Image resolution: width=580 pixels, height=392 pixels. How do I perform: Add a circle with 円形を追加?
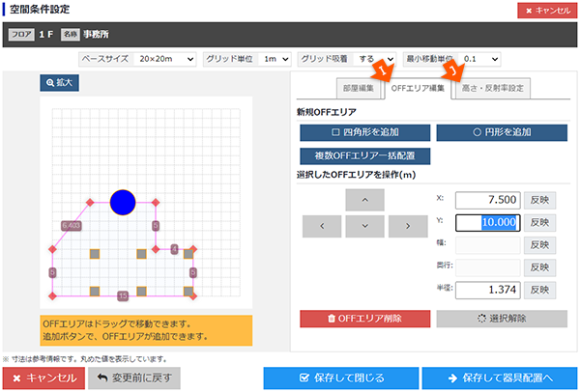pos(502,132)
